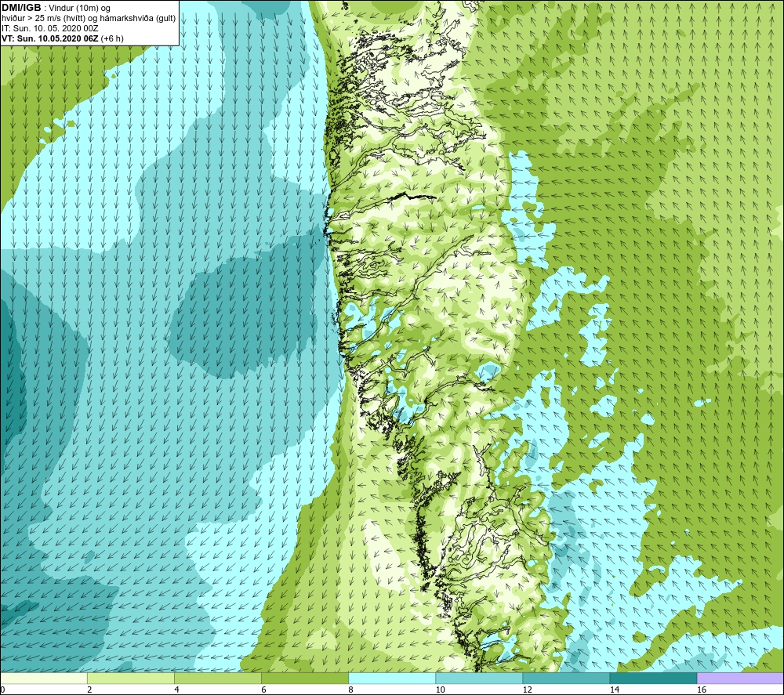
Task: Click the 10-12 m/s light teal swatch
Action: coord(479,679)
